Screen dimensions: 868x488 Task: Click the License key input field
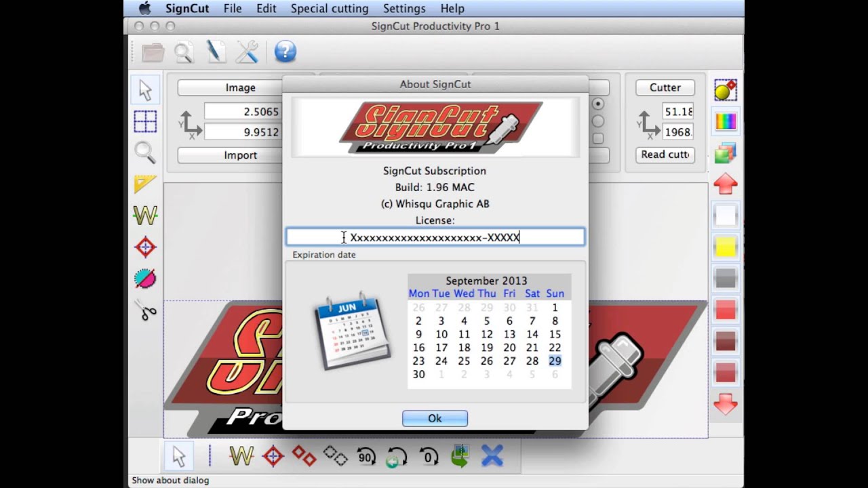[x=435, y=237]
